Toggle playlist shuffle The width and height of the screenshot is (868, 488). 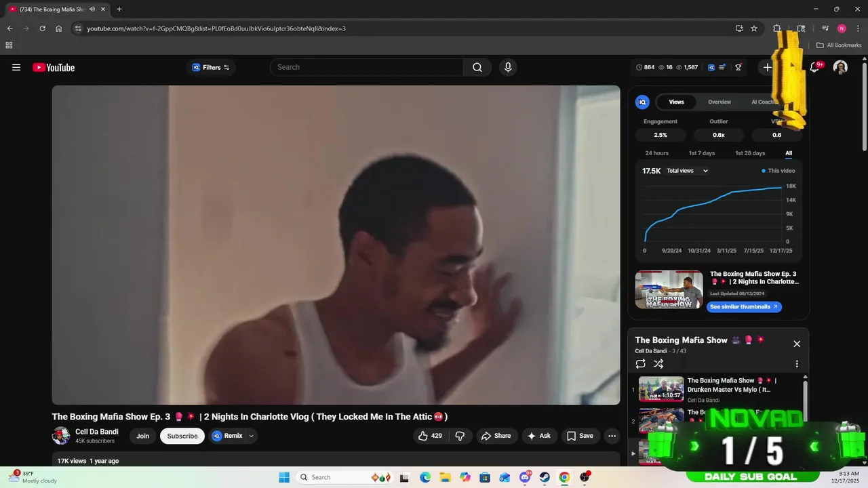[x=658, y=364]
